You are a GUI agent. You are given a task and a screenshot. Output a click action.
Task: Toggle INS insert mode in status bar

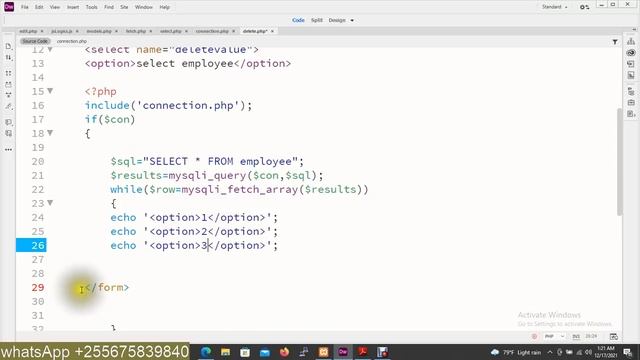(576, 336)
